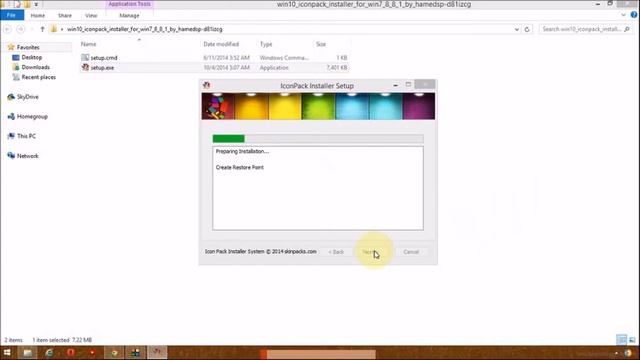Select Network in the navigation pane
Viewport: 640px width, 360px height.
coord(27,156)
